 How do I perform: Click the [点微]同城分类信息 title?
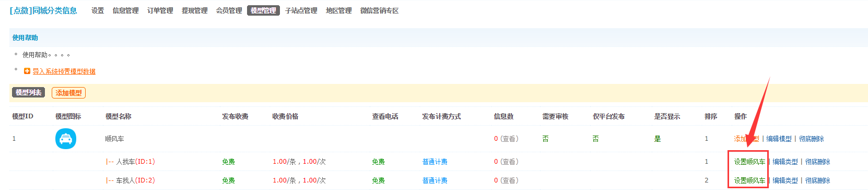click(43, 10)
